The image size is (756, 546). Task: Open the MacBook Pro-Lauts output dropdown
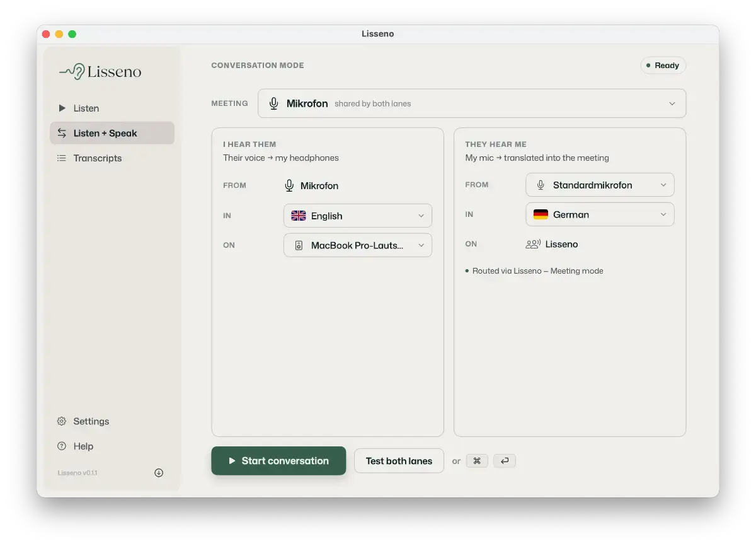click(358, 245)
